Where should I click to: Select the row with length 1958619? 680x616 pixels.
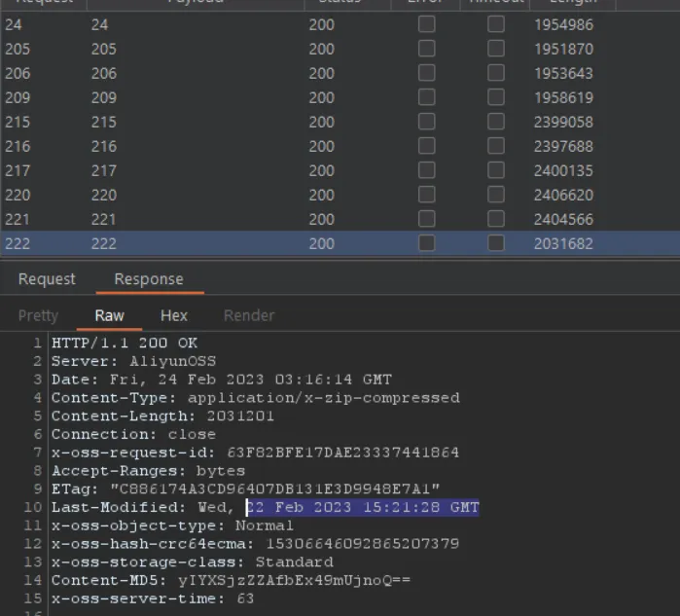pos(340,97)
